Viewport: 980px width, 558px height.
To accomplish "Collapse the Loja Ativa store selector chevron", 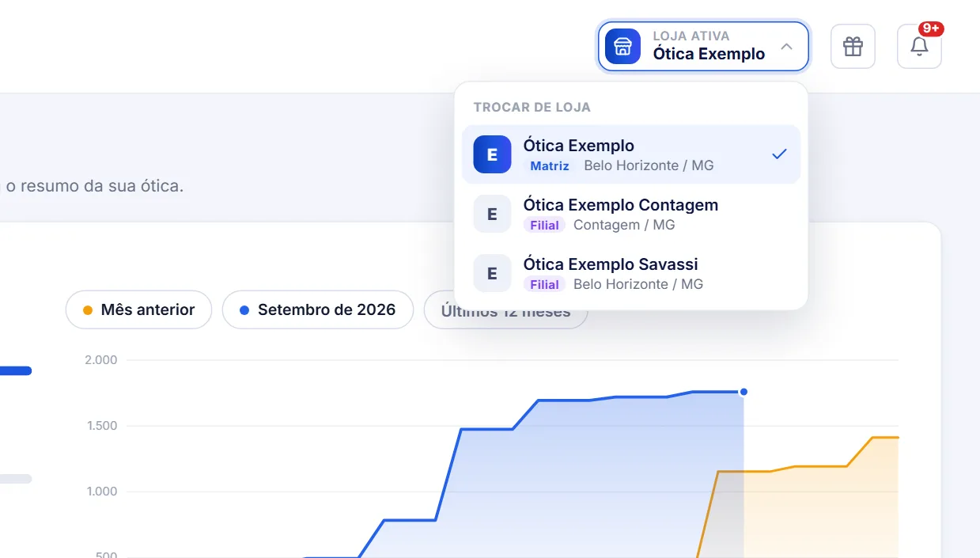I will 786,47.
